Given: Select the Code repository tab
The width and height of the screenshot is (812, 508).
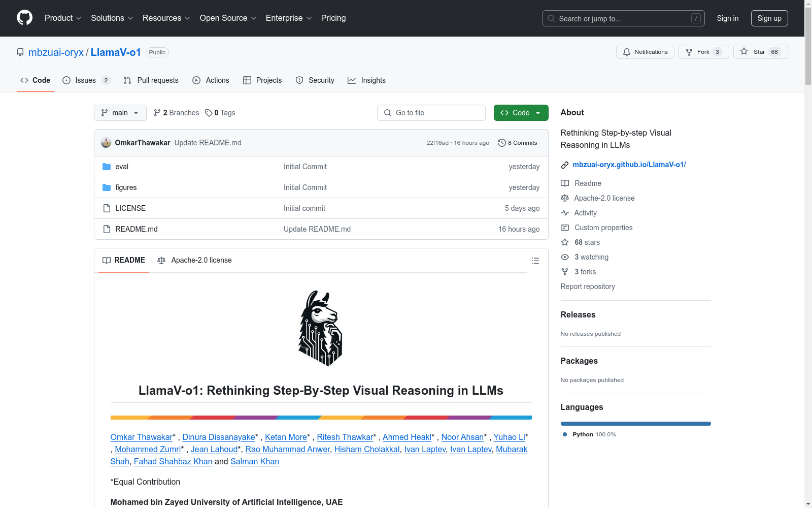Looking at the screenshot, I should (x=36, y=80).
